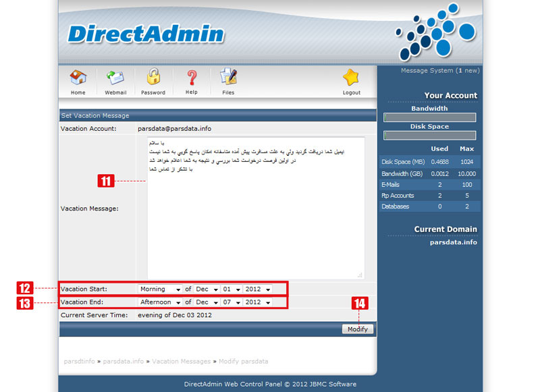Open Vacation Start time-of-day dropdown
The image size is (540, 392).
160,289
